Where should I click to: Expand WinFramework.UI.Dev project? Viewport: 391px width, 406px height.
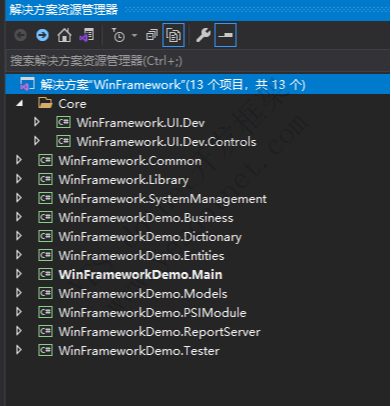(37, 122)
